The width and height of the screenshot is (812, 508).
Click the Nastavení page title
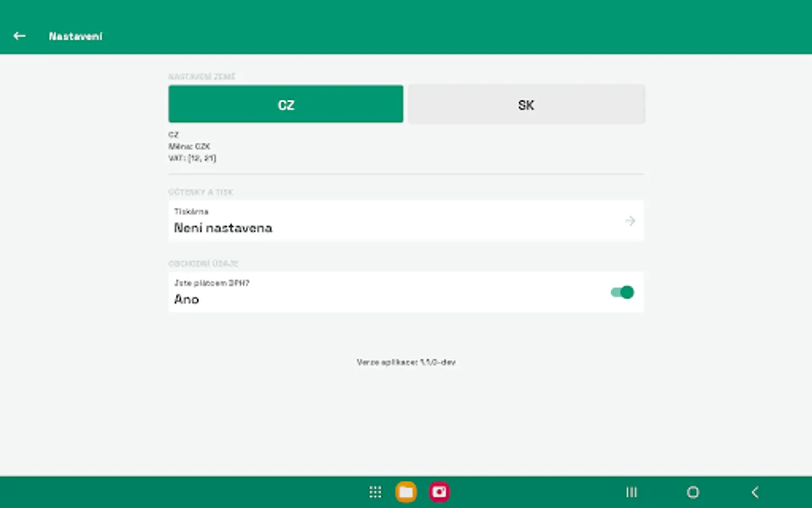76,36
